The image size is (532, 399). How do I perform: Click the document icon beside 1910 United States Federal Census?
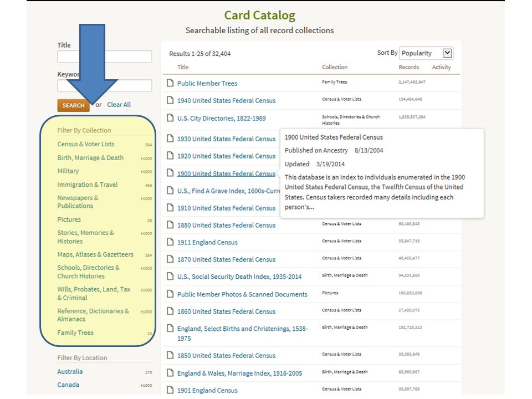click(x=170, y=207)
